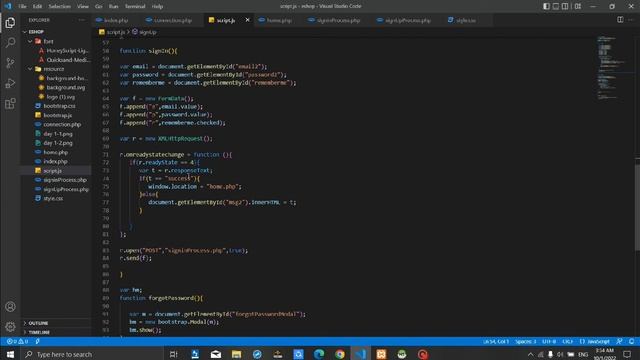Screen dimensions: 640x360
Task: Open home.php in the Explorer tree
Action: click(56, 152)
